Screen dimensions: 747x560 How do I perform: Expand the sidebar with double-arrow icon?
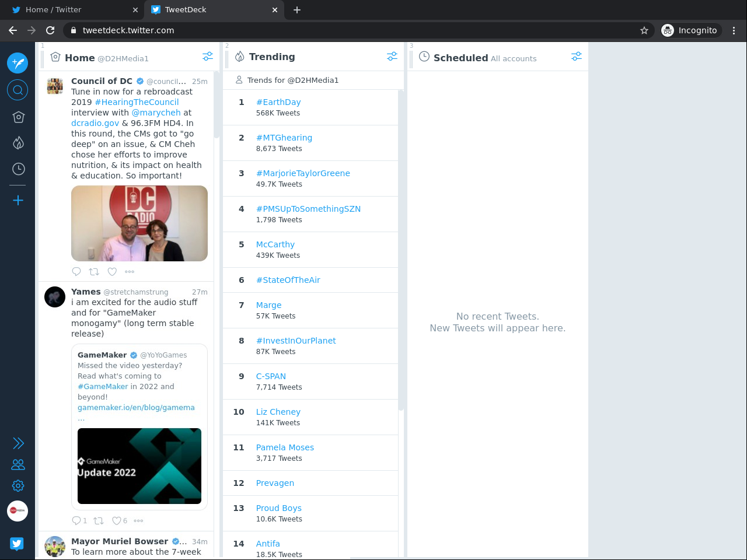(x=18, y=443)
